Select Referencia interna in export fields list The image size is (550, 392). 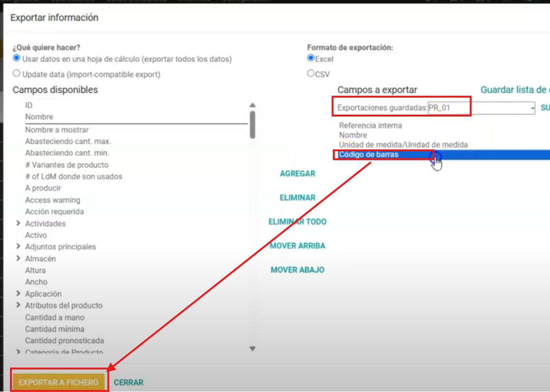pos(370,126)
